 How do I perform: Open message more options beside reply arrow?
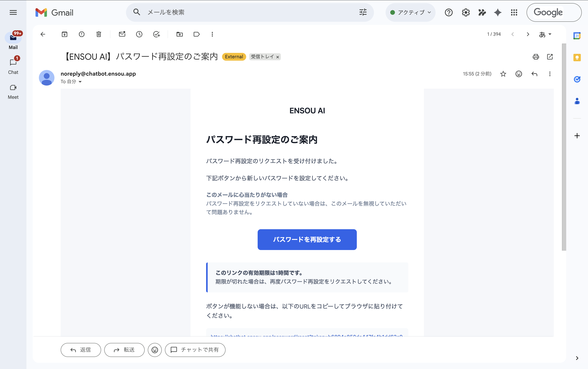click(550, 74)
